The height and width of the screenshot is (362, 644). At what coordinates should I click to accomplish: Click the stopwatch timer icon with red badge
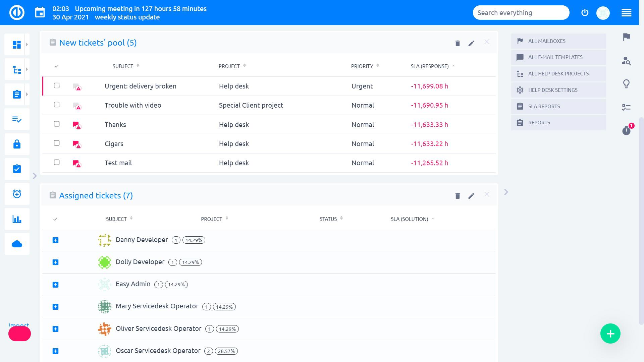(x=626, y=130)
